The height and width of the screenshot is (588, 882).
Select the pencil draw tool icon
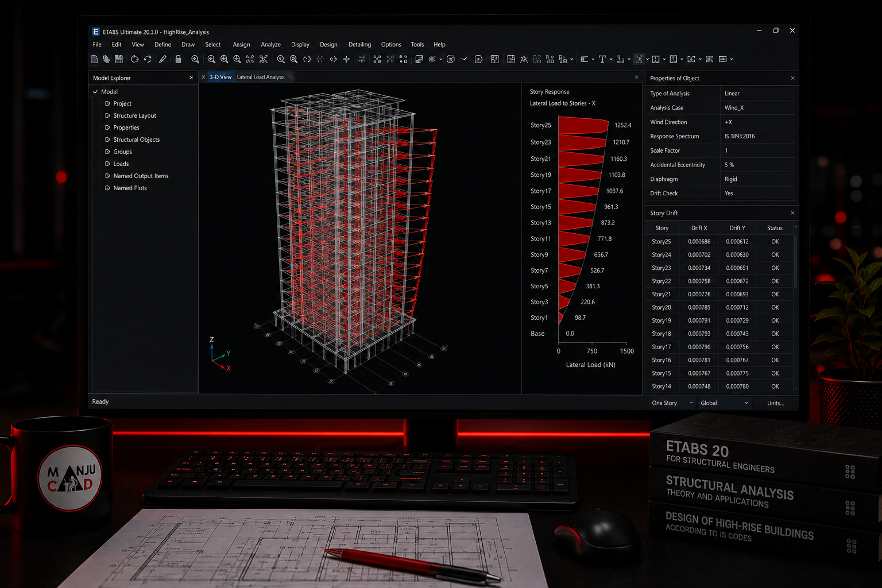point(163,59)
